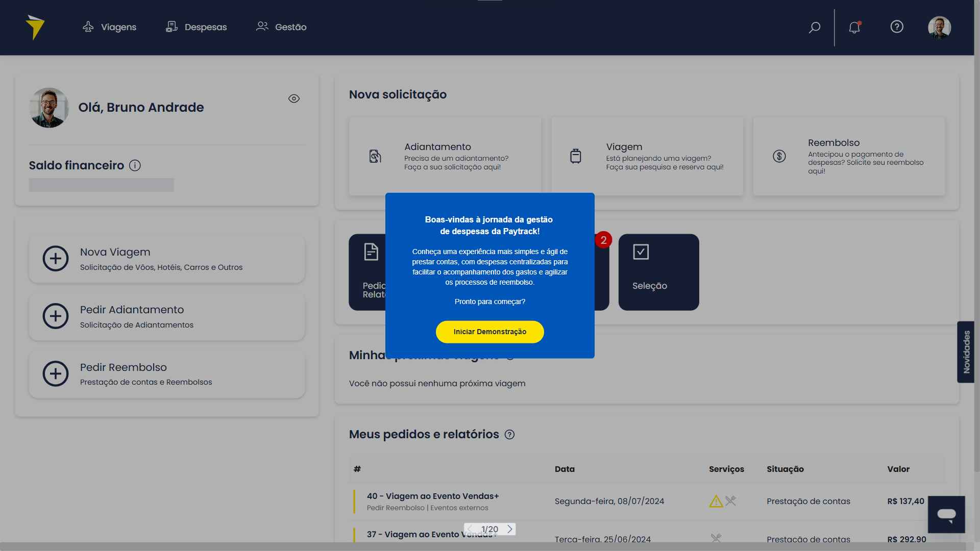
Task: Click the warning triangle on request 40
Action: (716, 501)
